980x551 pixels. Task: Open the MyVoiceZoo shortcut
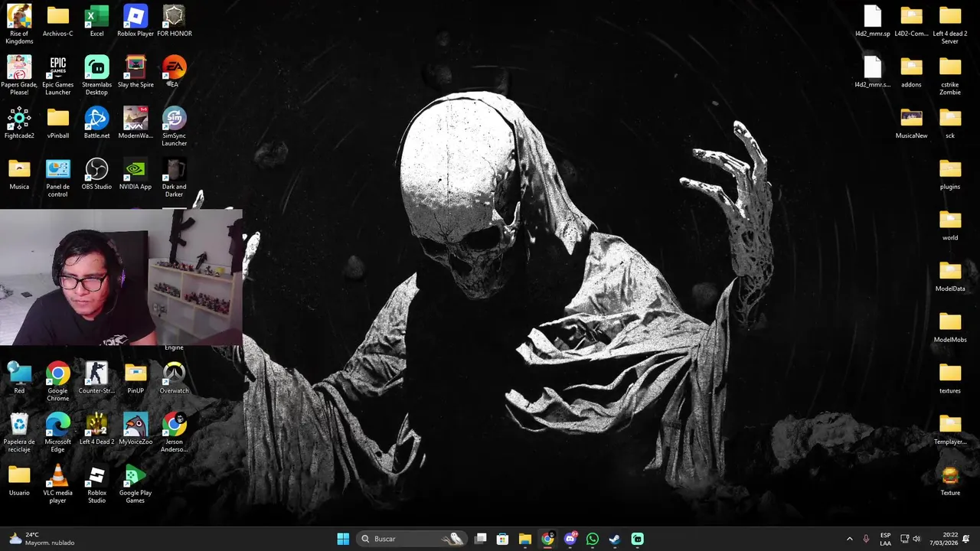(136, 429)
